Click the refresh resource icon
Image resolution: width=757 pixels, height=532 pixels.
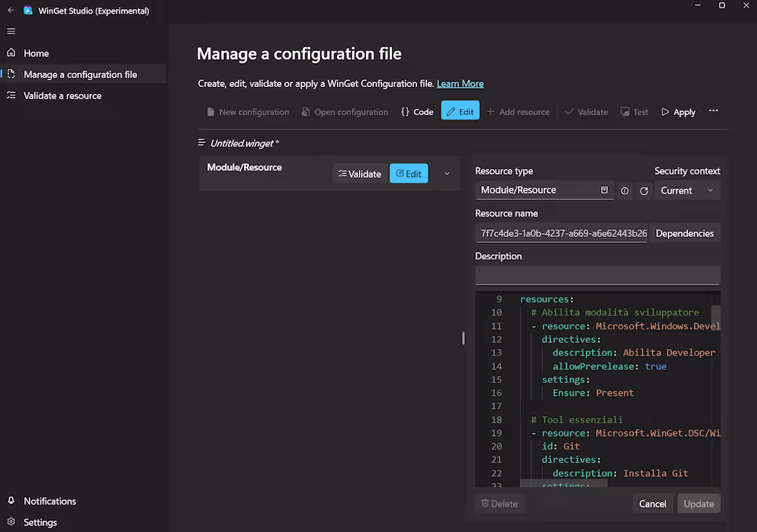point(644,191)
